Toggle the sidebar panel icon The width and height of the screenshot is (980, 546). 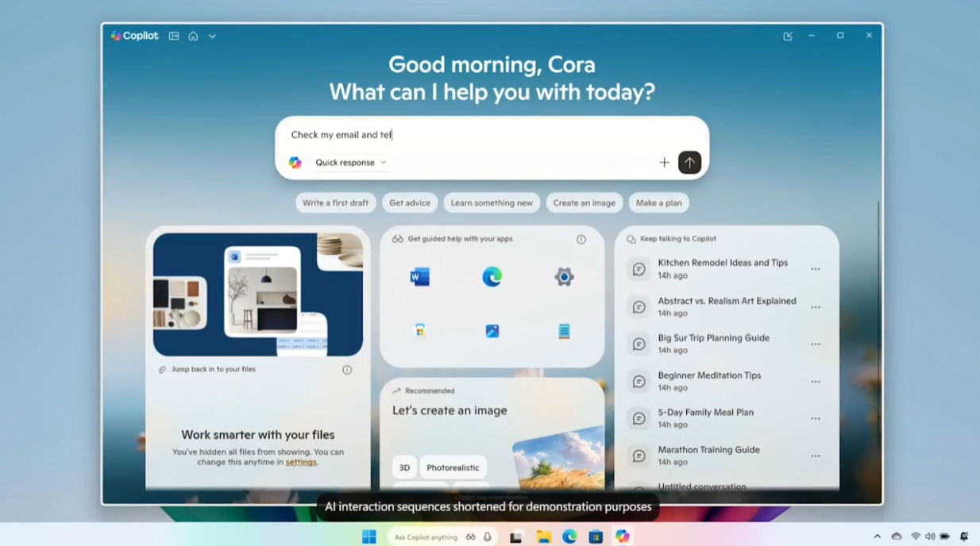point(174,36)
